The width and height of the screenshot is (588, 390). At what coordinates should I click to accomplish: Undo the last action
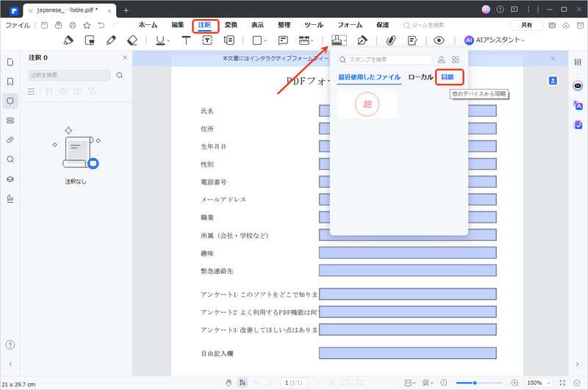[101, 25]
